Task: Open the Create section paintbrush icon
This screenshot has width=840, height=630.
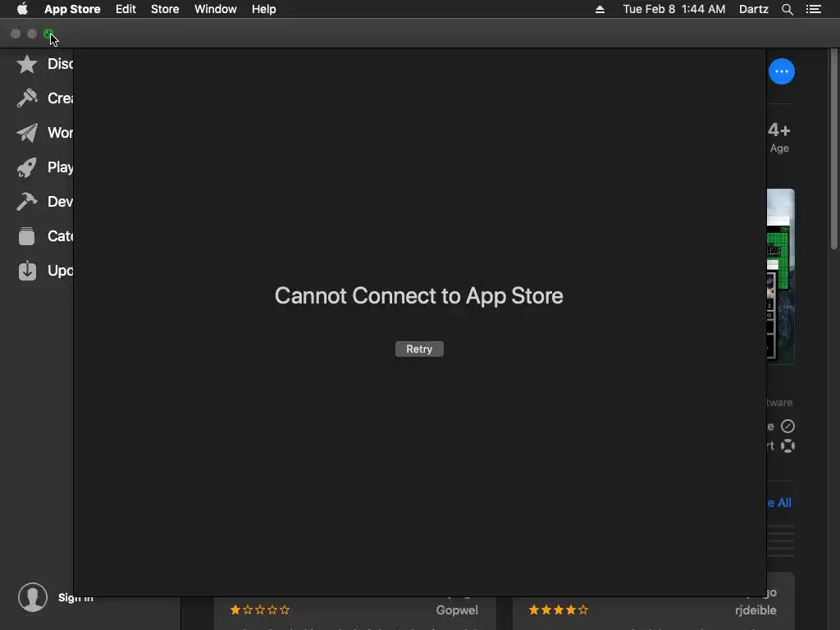Action: (27, 98)
